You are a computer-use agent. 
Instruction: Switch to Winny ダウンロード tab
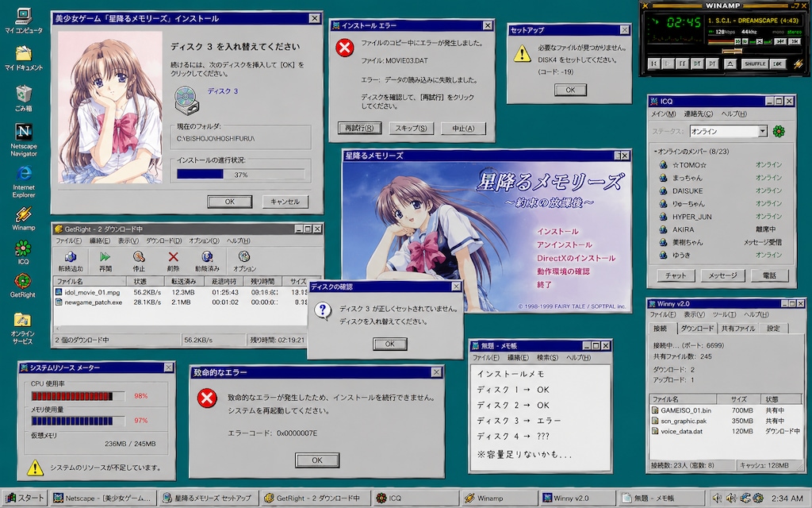click(696, 328)
